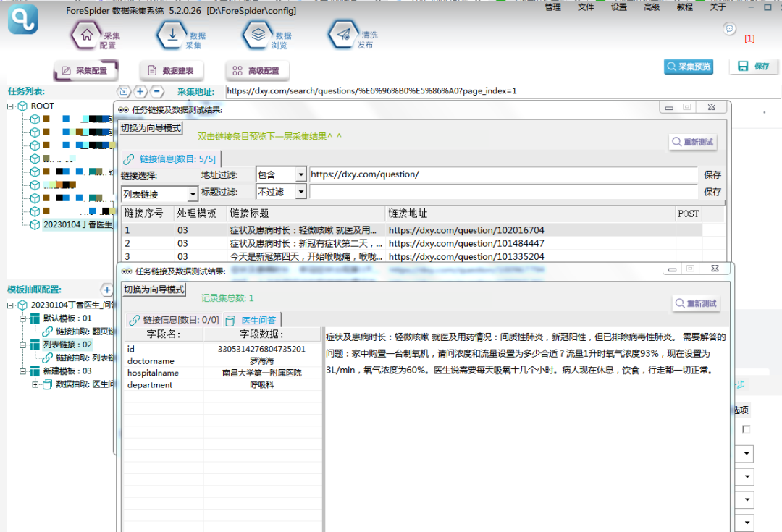Image resolution: width=782 pixels, height=532 pixels.
Task: Click the department value 呼吸科
Action: pyautogui.click(x=262, y=385)
